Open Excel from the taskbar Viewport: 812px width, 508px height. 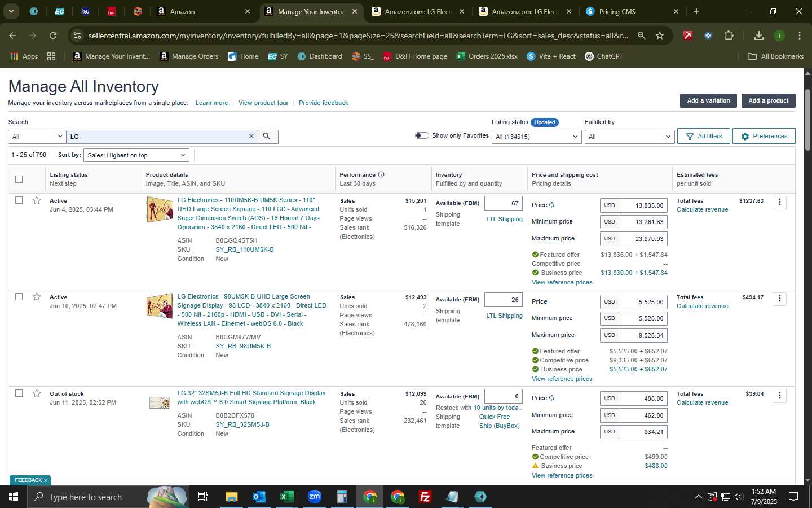(x=286, y=497)
